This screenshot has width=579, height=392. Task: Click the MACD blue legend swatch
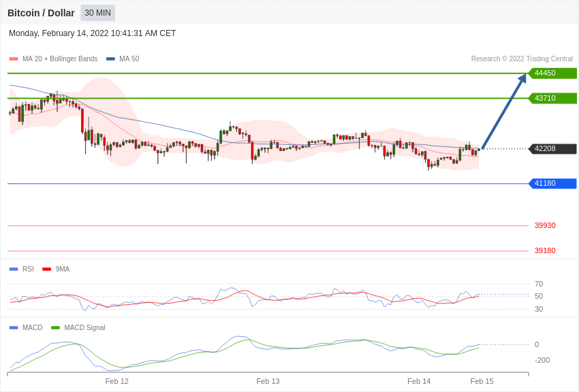pyautogui.click(x=14, y=327)
